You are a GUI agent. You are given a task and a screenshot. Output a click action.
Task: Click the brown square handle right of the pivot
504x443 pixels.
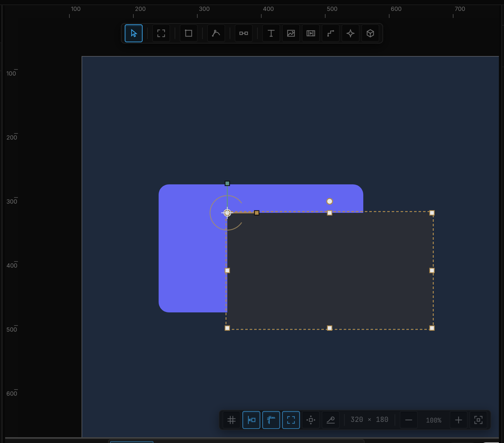tap(257, 213)
